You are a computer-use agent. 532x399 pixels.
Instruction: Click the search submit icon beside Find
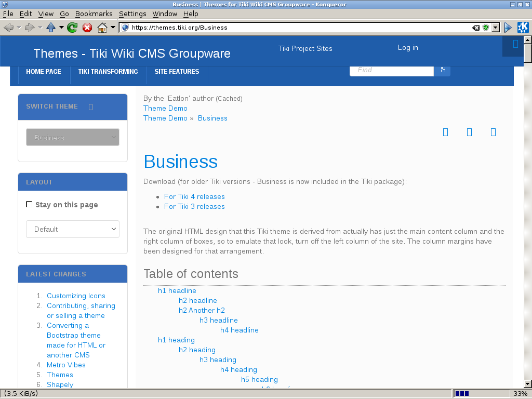point(443,70)
